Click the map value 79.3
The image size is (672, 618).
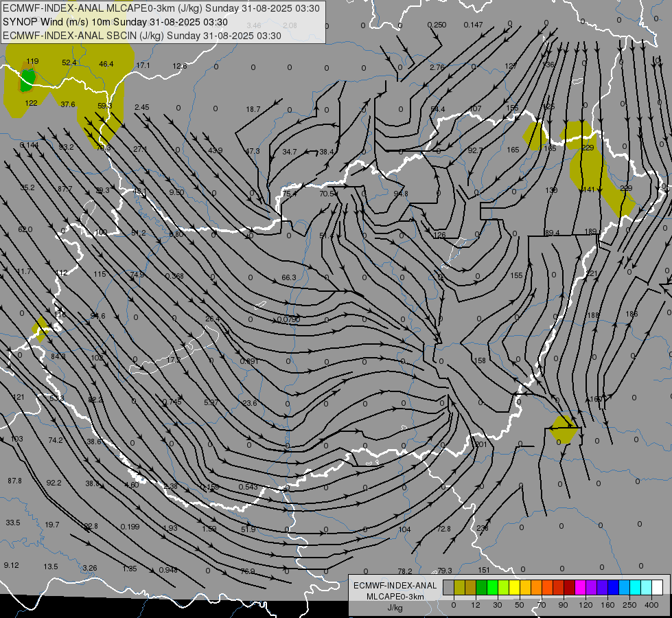[x=444, y=571]
